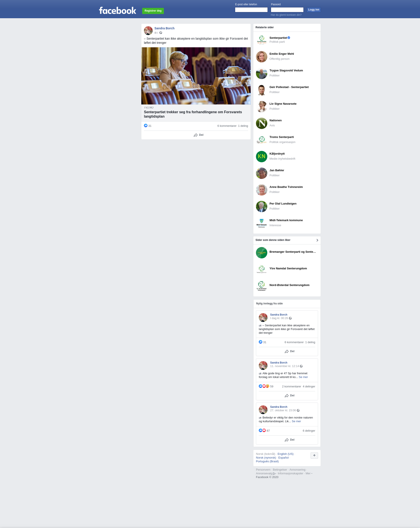Click the plus button for more languages
Viewport: 420px width, 528px height.
click(x=314, y=456)
